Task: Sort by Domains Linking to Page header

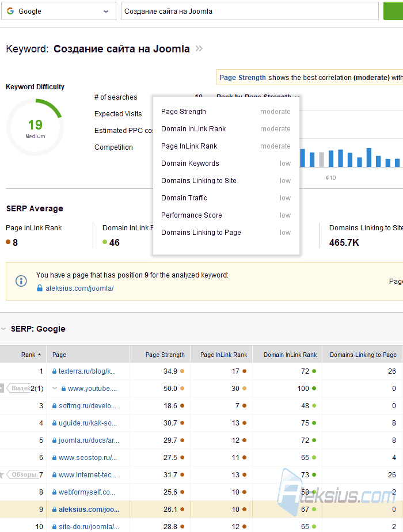Action: [363, 355]
